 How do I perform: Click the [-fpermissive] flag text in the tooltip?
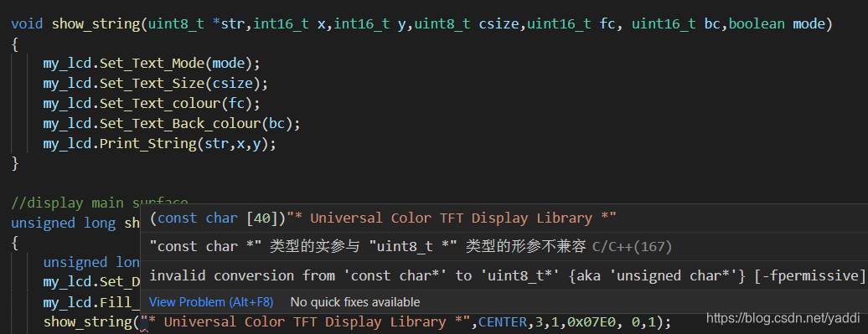[810, 275]
